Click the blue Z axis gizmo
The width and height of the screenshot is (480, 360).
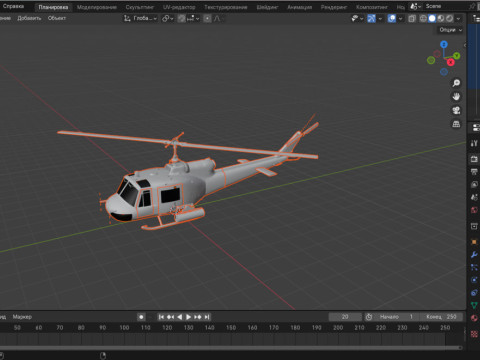point(444,44)
